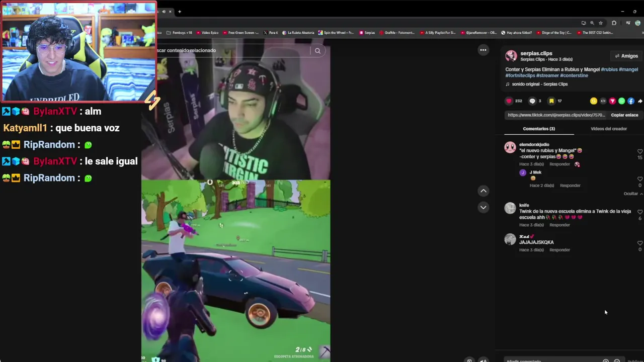Open Free Green Screen bookmark
The width and height of the screenshot is (644, 362).
240,33
